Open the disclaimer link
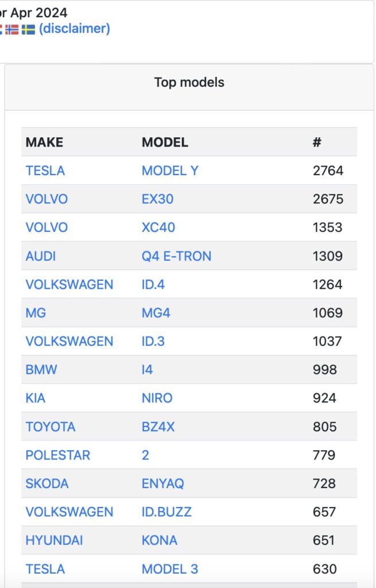The width and height of the screenshot is (376, 588). 74,29
